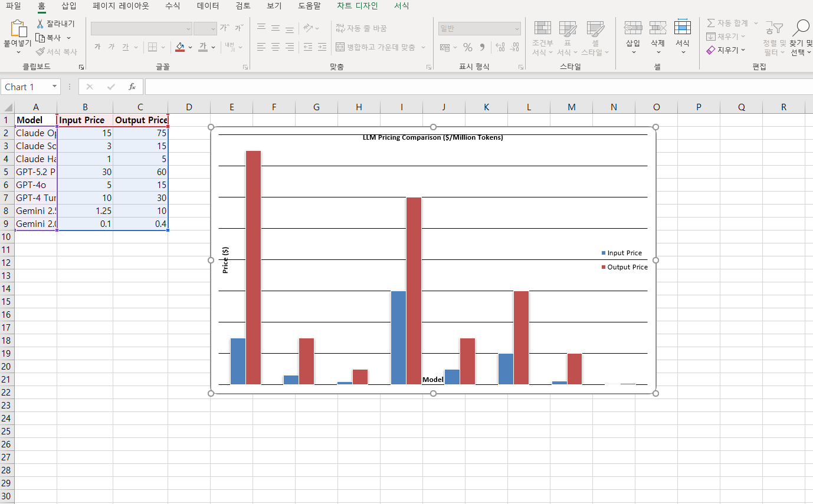Viewport: 813px width, 504px height.
Task: Toggle italic 가 formatting
Action: [x=112, y=47]
